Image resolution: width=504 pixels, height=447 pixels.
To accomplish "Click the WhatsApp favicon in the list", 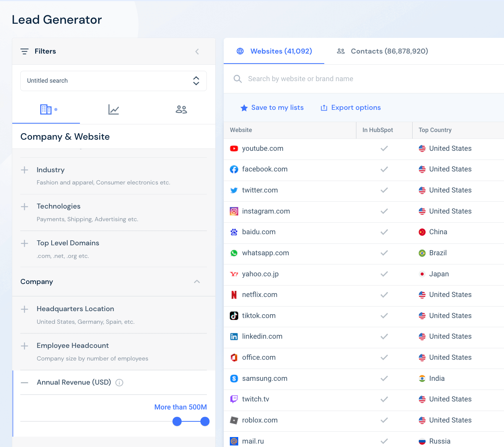I will tap(234, 253).
